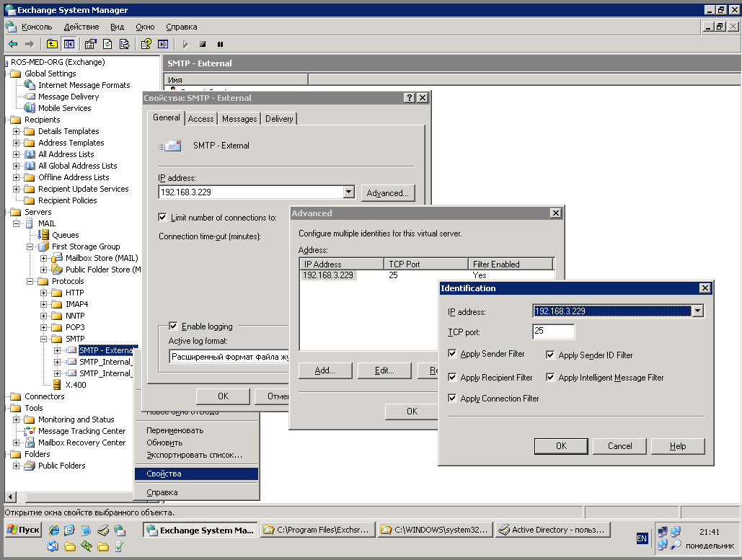Click the All Address Lists book icon
The width and height of the screenshot is (742, 560).
tap(30, 154)
